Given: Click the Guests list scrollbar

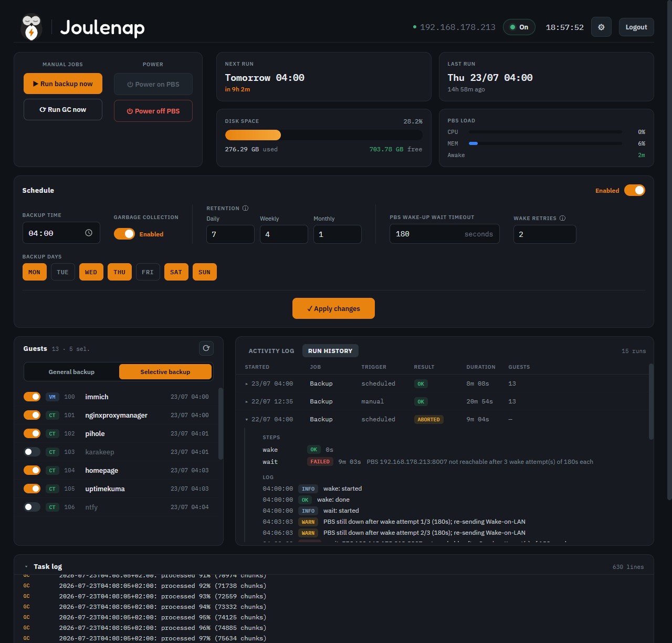Looking at the screenshot, I should [x=220, y=423].
